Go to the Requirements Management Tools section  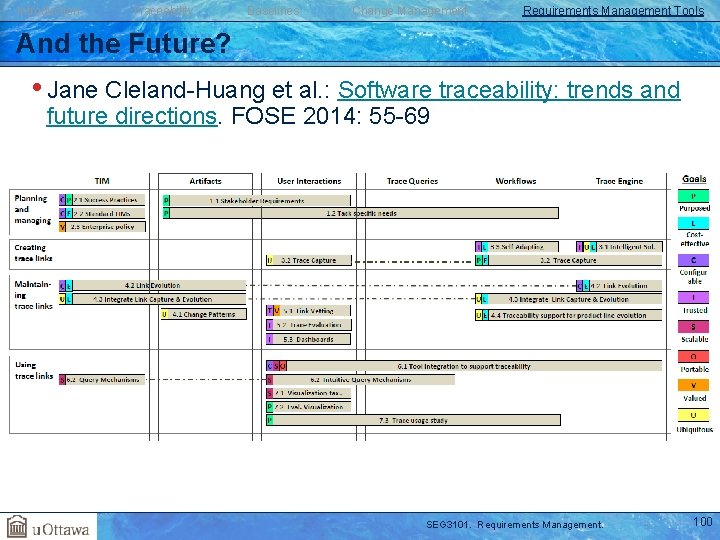click(x=613, y=11)
